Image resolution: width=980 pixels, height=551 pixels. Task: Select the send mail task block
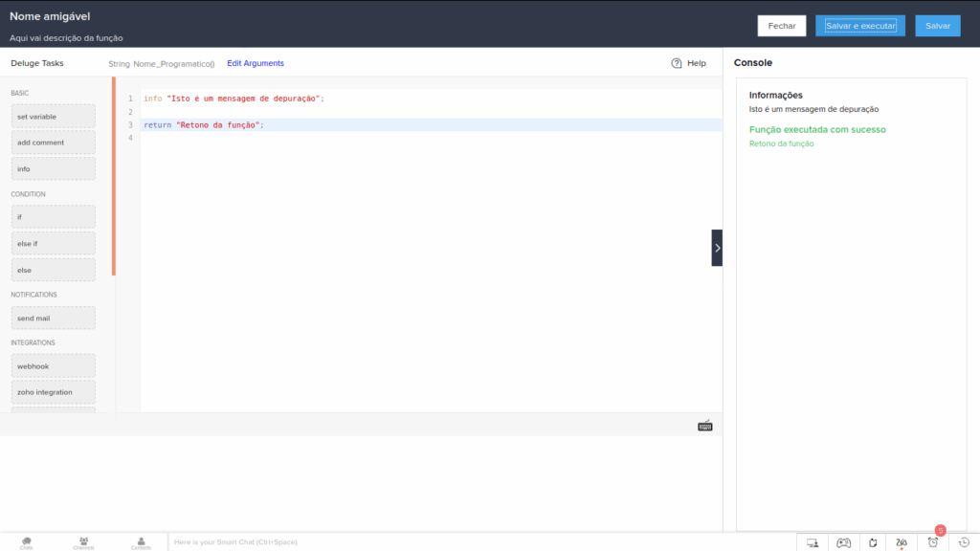tap(54, 318)
